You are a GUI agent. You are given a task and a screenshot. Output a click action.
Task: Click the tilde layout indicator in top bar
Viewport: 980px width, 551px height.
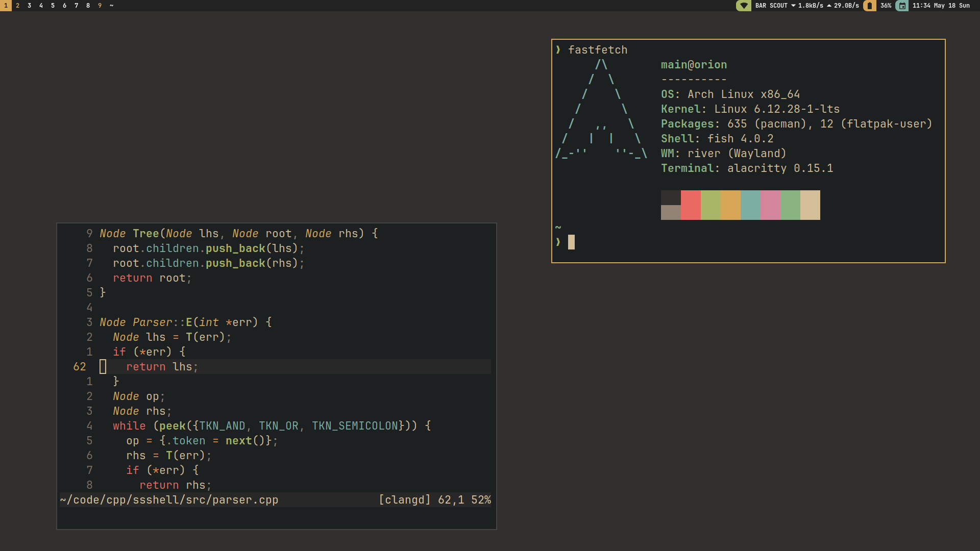coord(111,6)
